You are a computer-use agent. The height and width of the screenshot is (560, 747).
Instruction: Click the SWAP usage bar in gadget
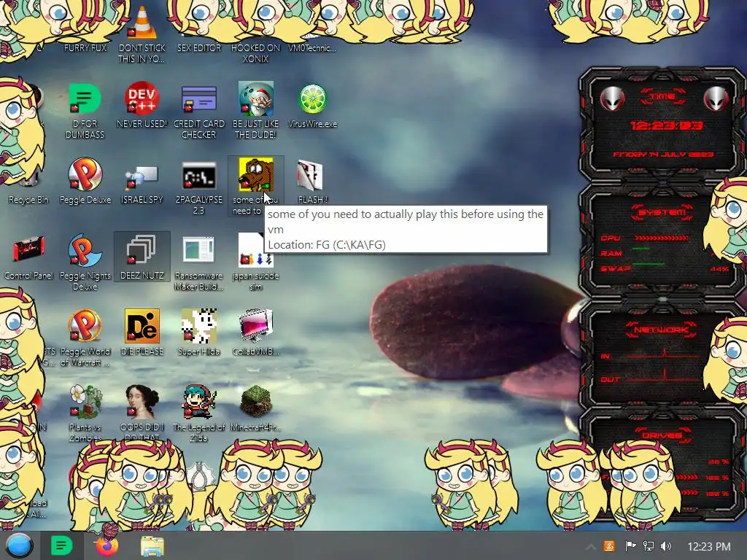pyautogui.click(x=648, y=263)
